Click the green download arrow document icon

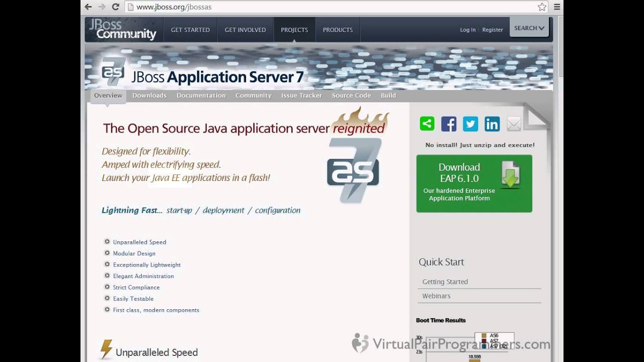(510, 174)
